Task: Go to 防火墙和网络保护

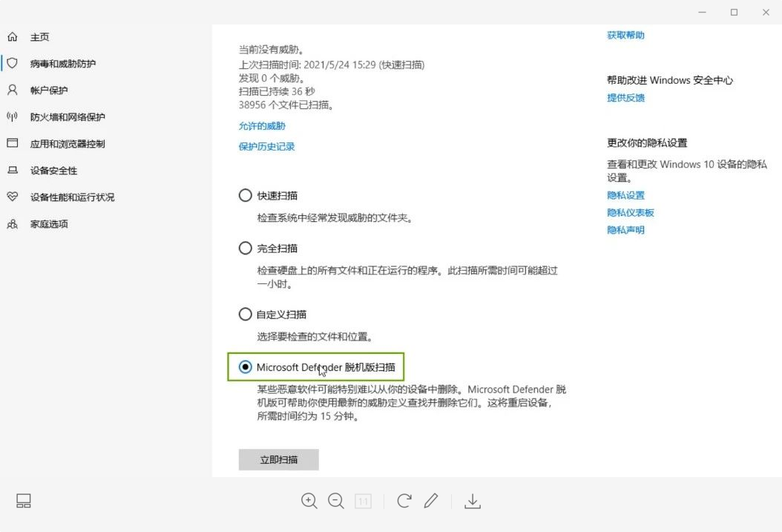Action: click(68, 116)
